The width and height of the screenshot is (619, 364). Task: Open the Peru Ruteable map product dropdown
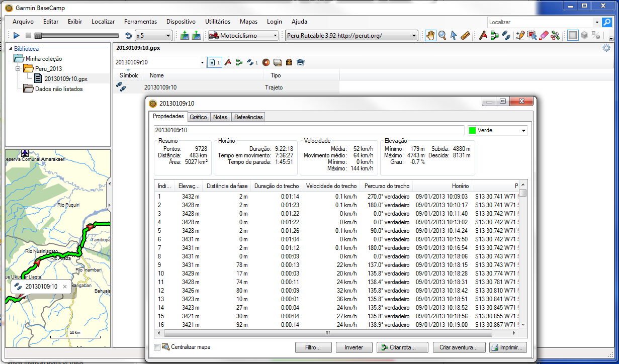(351, 36)
